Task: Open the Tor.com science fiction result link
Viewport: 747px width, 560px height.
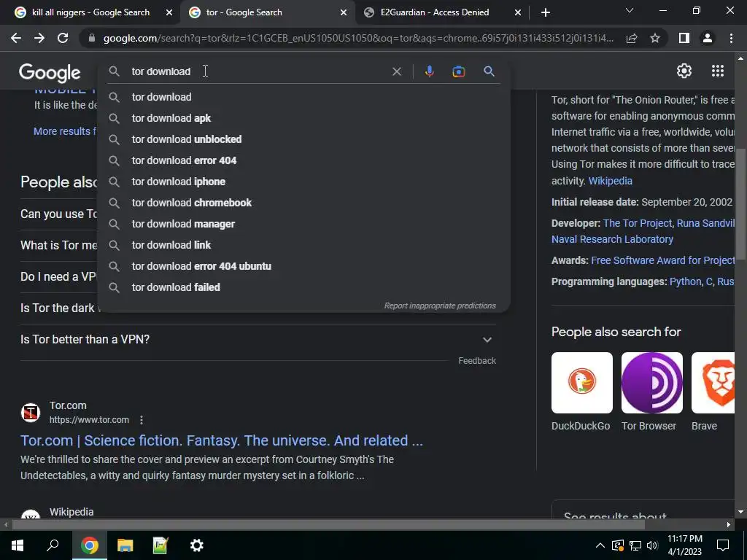Action: click(222, 440)
